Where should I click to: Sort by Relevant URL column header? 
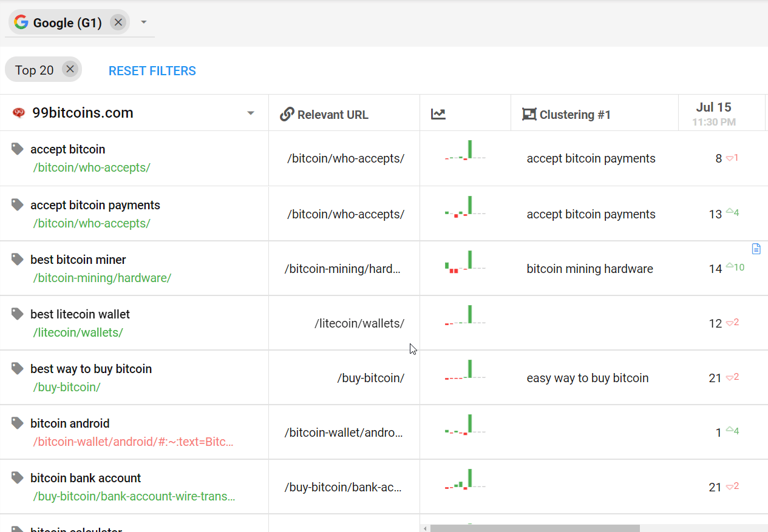333,115
